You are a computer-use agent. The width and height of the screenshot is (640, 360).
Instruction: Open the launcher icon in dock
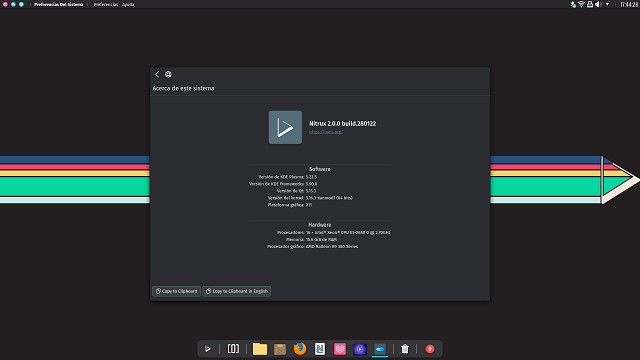(208, 349)
